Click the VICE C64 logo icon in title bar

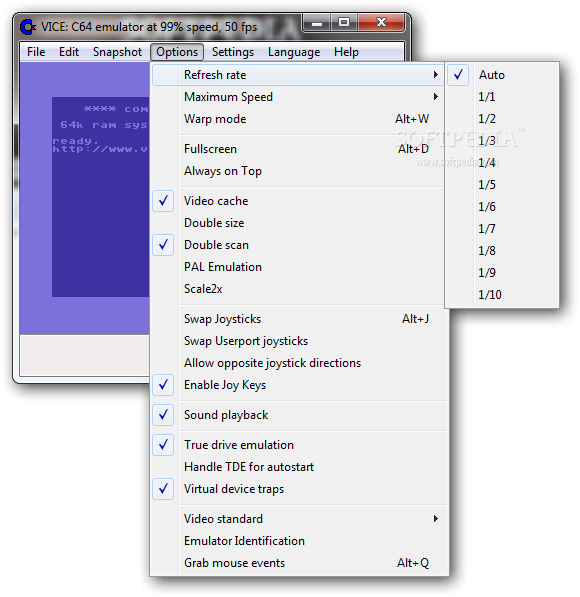(x=27, y=27)
